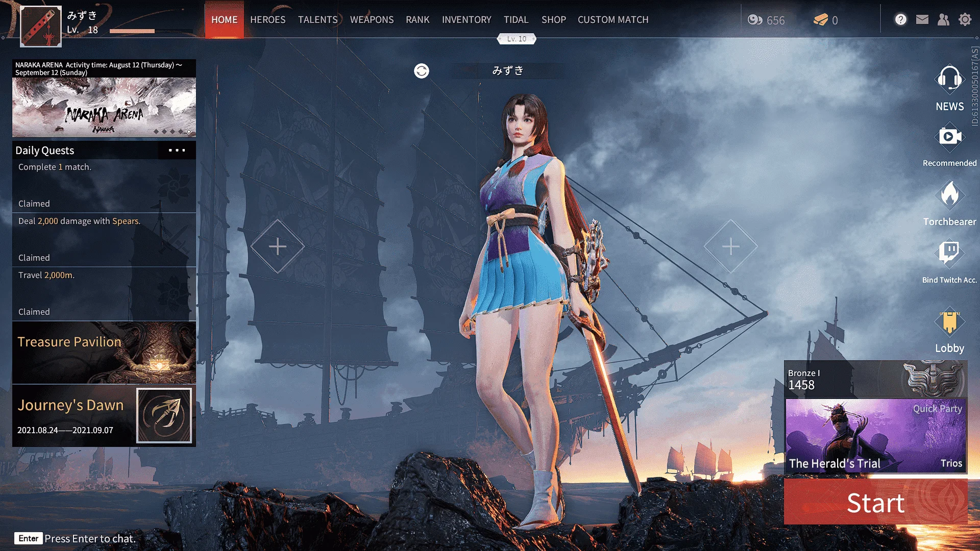The width and height of the screenshot is (980, 551).
Task: Visit the SHOP tab
Action: point(554,19)
